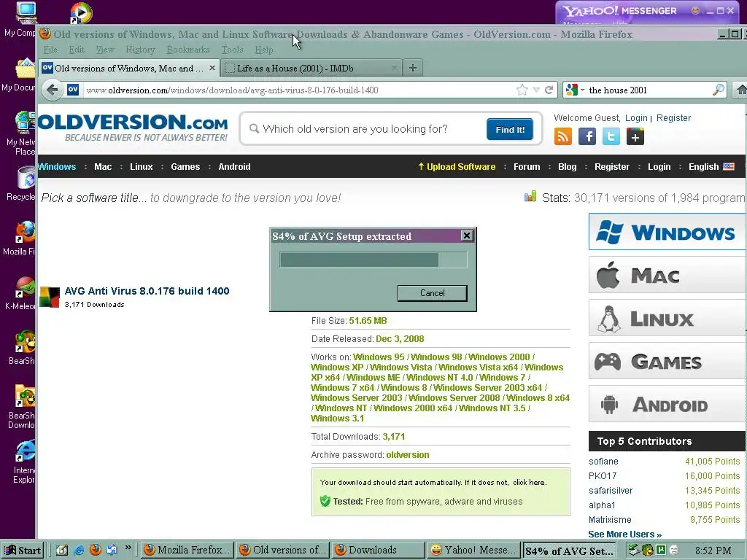Switch to Downloads window in taskbar
The width and height of the screenshot is (747, 560).
[x=378, y=550]
